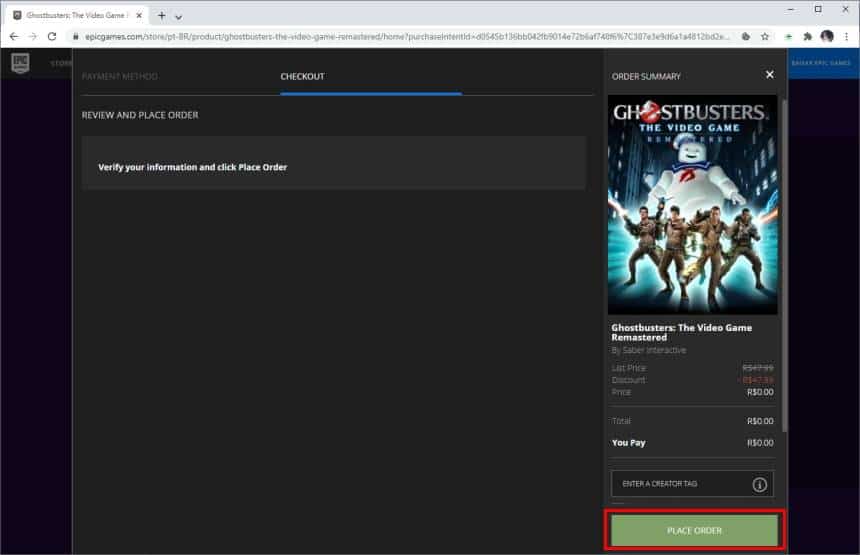Click the You Pay label

coord(629,443)
